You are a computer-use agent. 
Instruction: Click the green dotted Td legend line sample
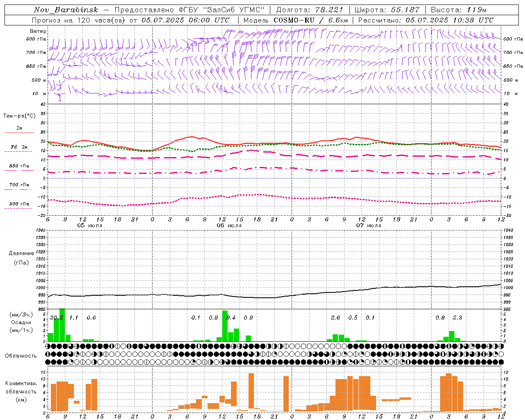pos(18,152)
